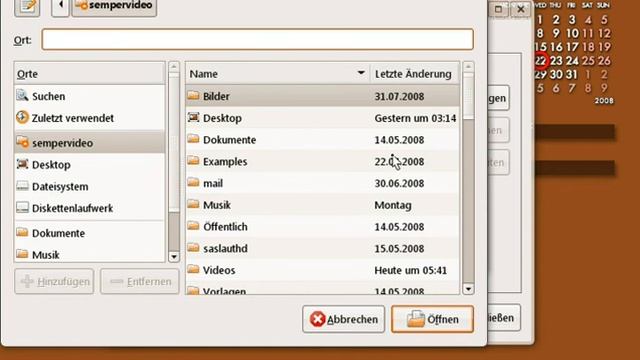Click the Diskettenlaufwerk floppy icon
Image resolution: width=640 pixels, height=360 pixels.
(x=22, y=208)
